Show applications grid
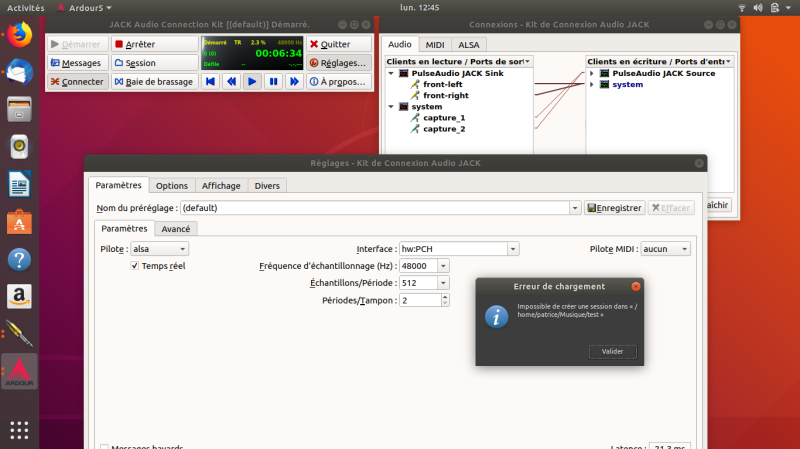Viewport: 800px width, 449px height. [19, 430]
